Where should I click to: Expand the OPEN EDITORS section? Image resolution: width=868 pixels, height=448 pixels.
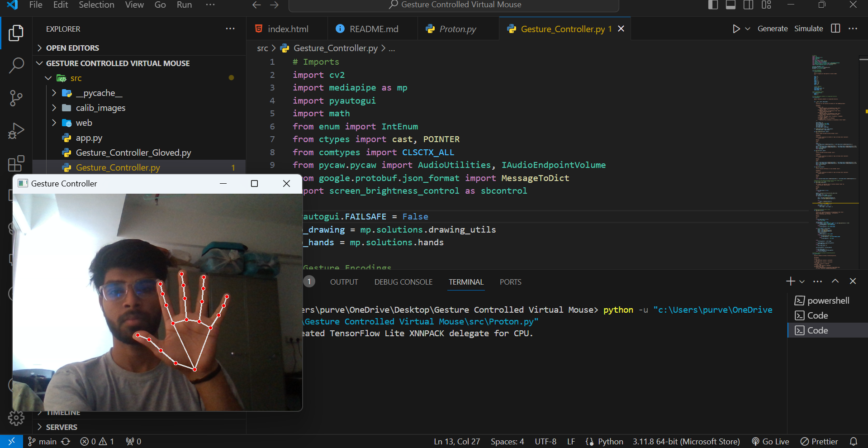coord(72,48)
